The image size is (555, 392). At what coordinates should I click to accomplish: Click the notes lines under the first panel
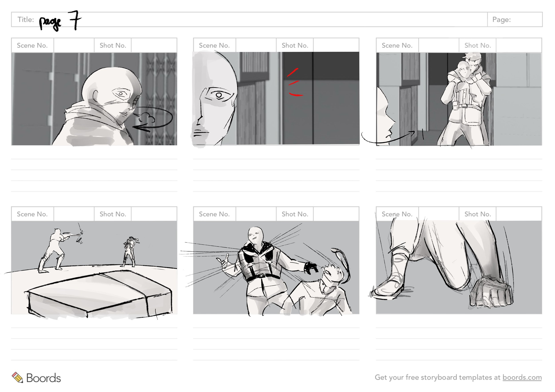coord(94,175)
